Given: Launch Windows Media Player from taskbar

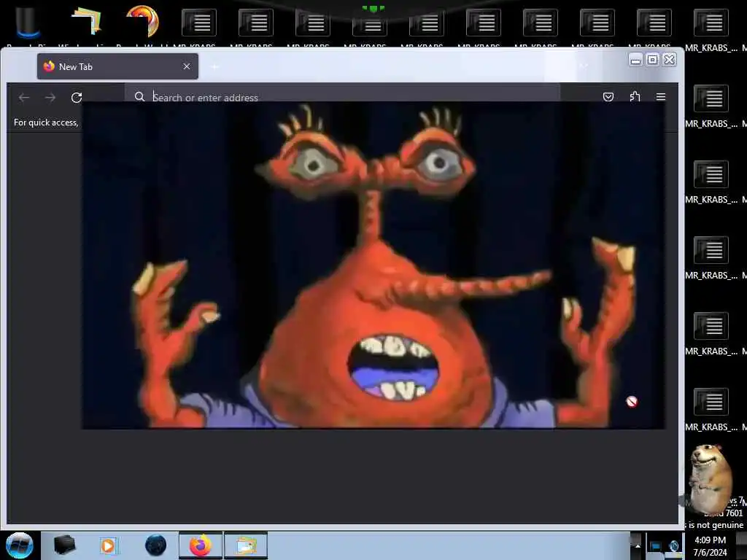Looking at the screenshot, I should [x=109, y=545].
